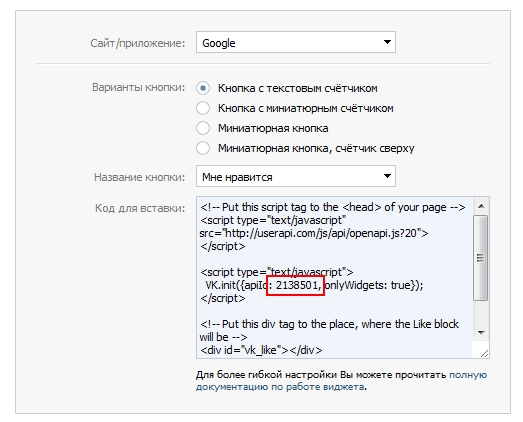
Task: Select Кнопка с миниатюрным счётчиком option
Action: 203,108
